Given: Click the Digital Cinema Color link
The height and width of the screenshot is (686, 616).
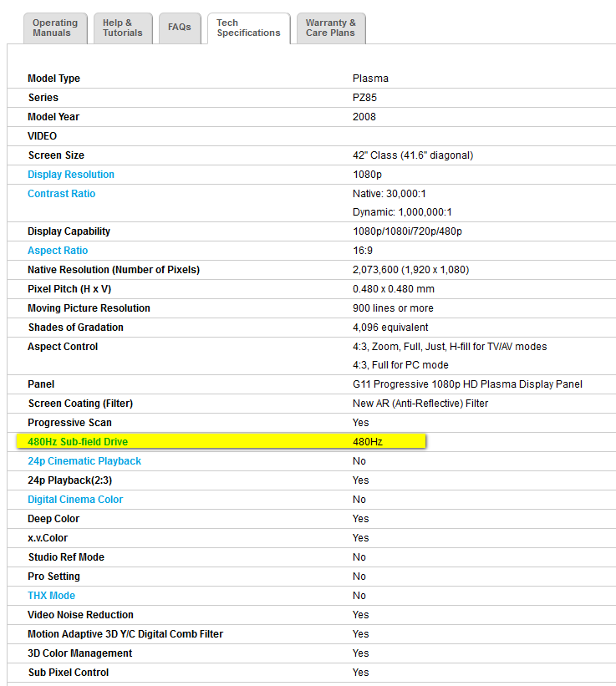Looking at the screenshot, I should (75, 500).
